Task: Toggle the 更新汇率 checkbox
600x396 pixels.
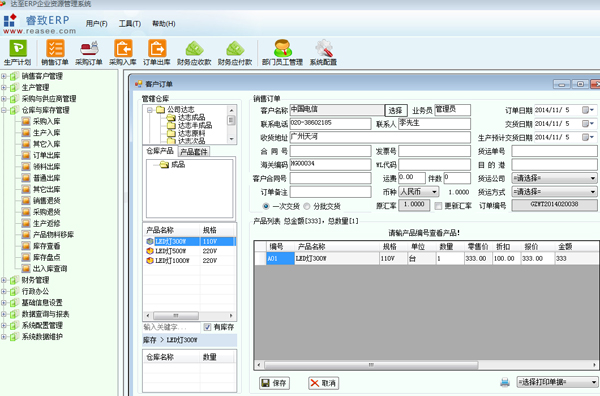Action: click(x=438, y=206)
